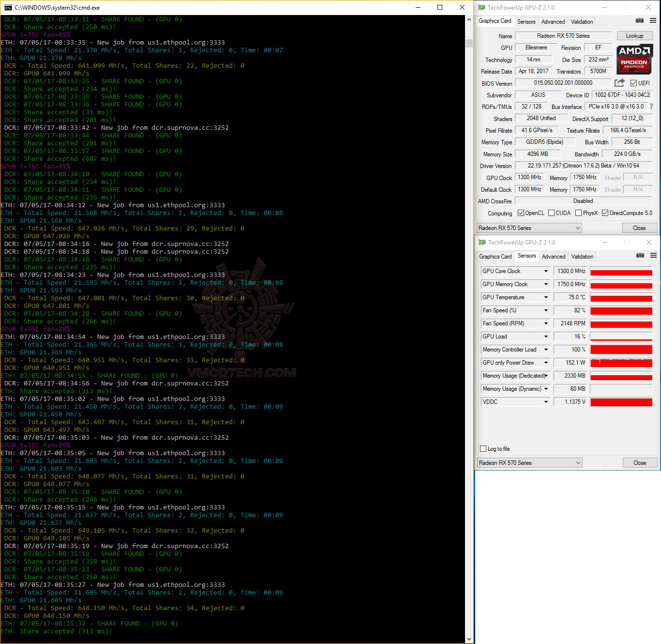Click the camera screenshot icon in upper GPU-Z window
The height and width of the screenshot is (644, 661).
[x=639, y=20]
